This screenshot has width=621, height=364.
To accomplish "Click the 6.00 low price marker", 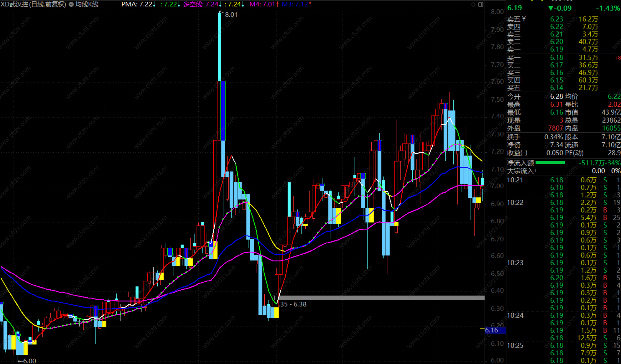I will point(29,361).
